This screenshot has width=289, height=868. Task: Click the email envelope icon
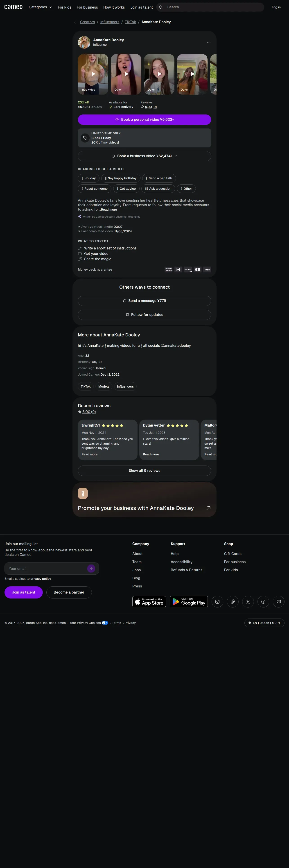pyautogui.click(x=279, y=601)
